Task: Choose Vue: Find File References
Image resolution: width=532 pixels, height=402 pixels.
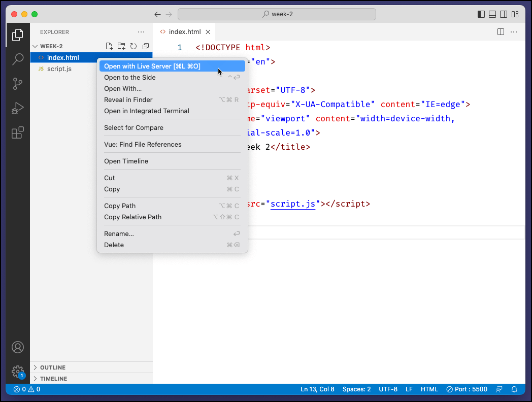Action: click(x=172, y=145)
